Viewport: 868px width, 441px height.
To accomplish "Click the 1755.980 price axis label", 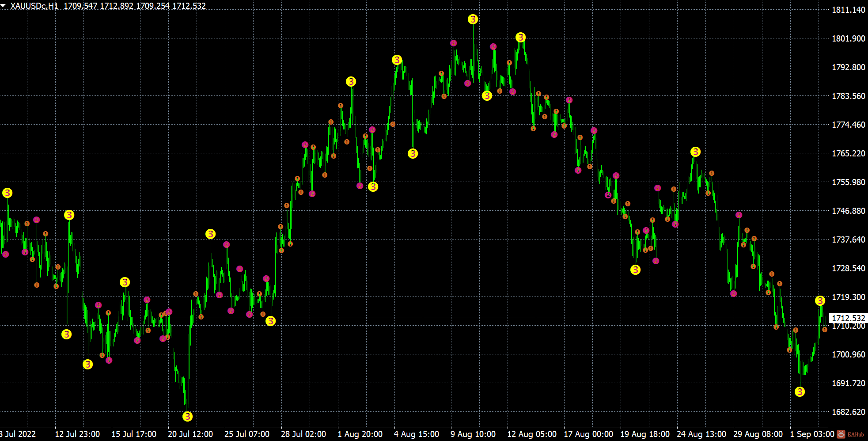I will coord(848,182).
